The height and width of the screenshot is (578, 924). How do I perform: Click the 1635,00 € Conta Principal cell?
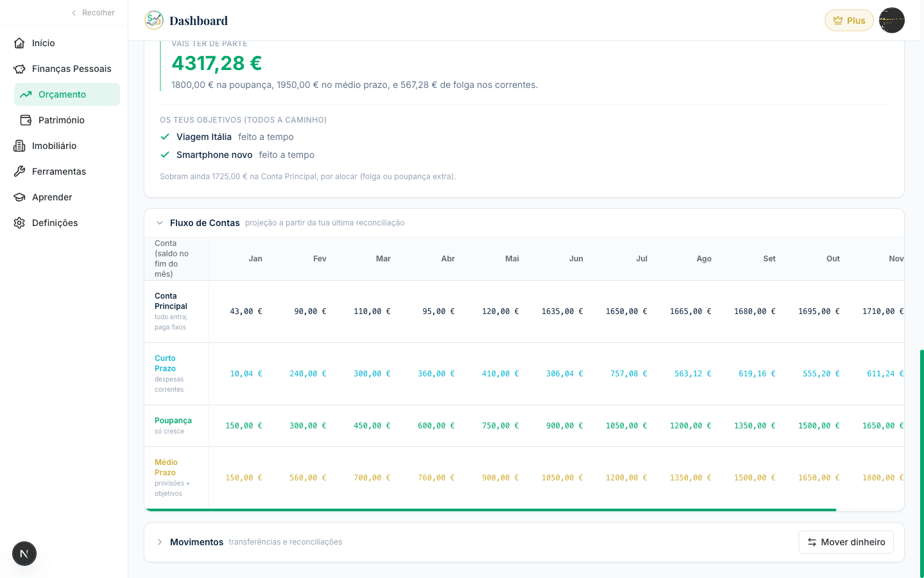pos(562,311)
